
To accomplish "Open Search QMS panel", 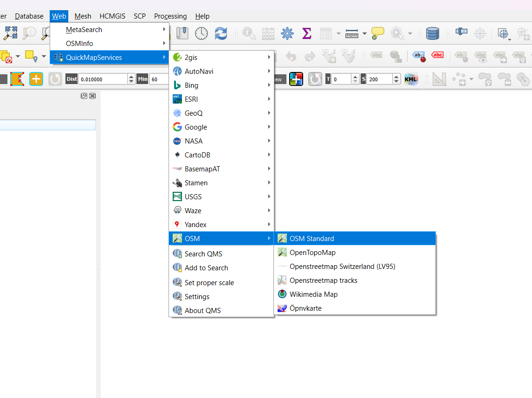I will (x=221, y=254).
